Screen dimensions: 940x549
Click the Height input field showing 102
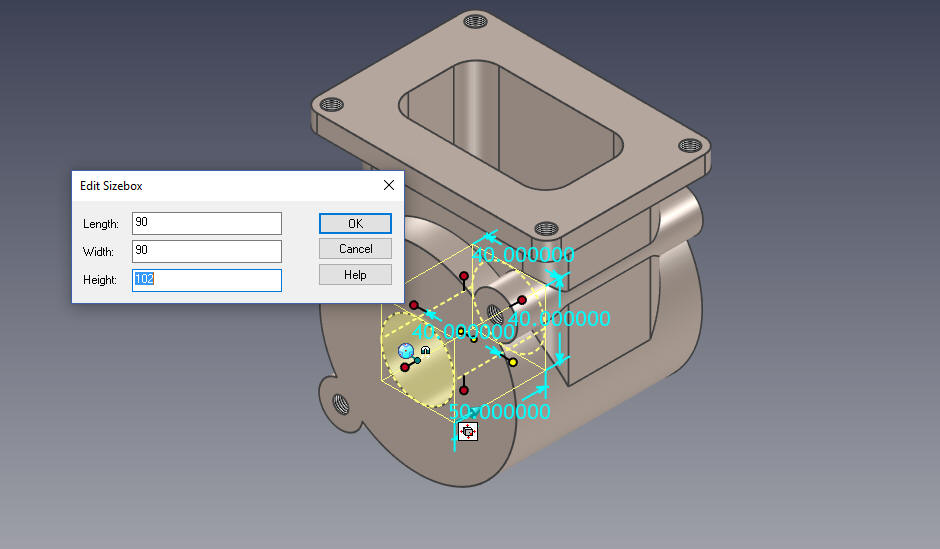[207, 280]
